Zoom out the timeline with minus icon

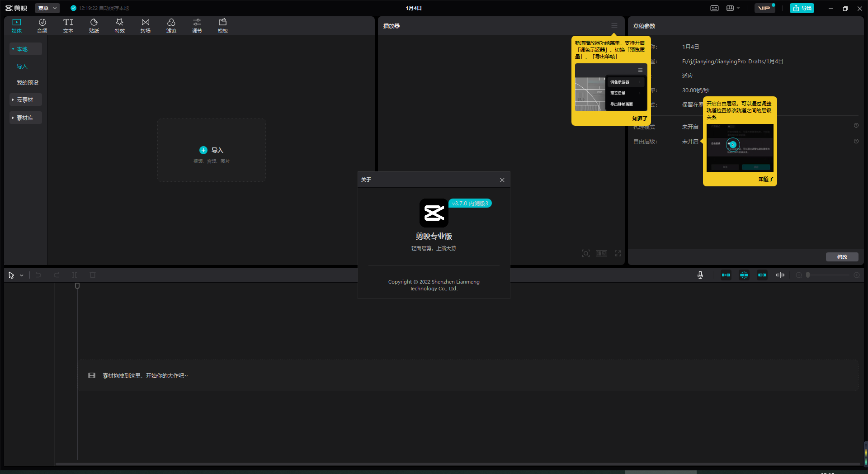[799, 275]
